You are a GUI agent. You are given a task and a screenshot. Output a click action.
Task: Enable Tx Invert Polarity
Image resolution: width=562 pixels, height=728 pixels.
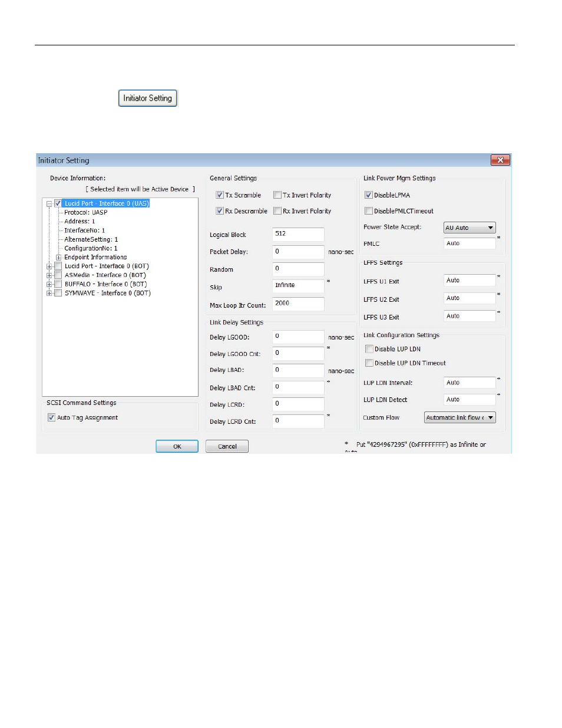click(277, 195)
